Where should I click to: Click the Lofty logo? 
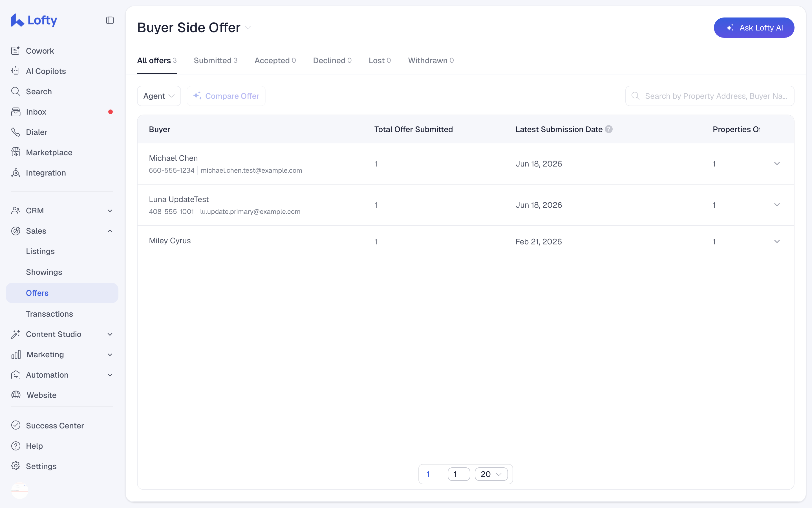click(x=34, y=20)
